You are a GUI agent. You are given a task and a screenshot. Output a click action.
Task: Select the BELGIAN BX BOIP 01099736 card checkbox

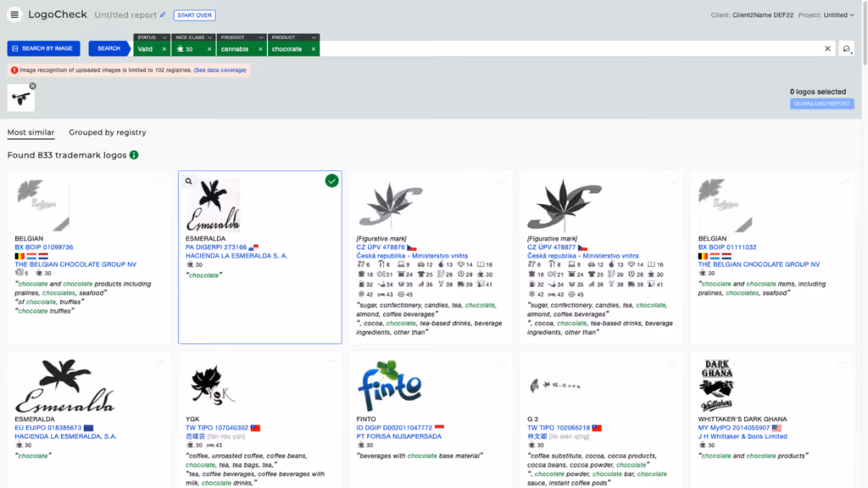160,181
